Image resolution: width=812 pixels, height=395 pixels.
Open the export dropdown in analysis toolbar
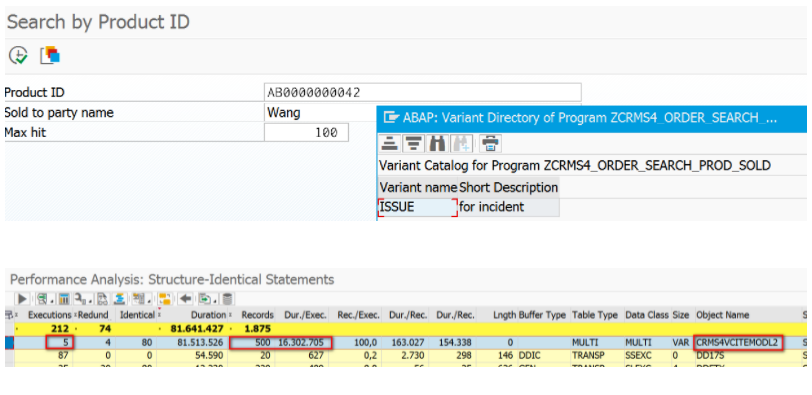point(209,299)
